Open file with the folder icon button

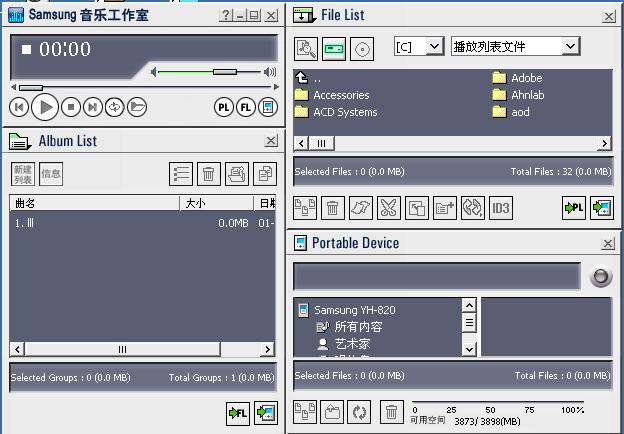(x=137, y=107)
